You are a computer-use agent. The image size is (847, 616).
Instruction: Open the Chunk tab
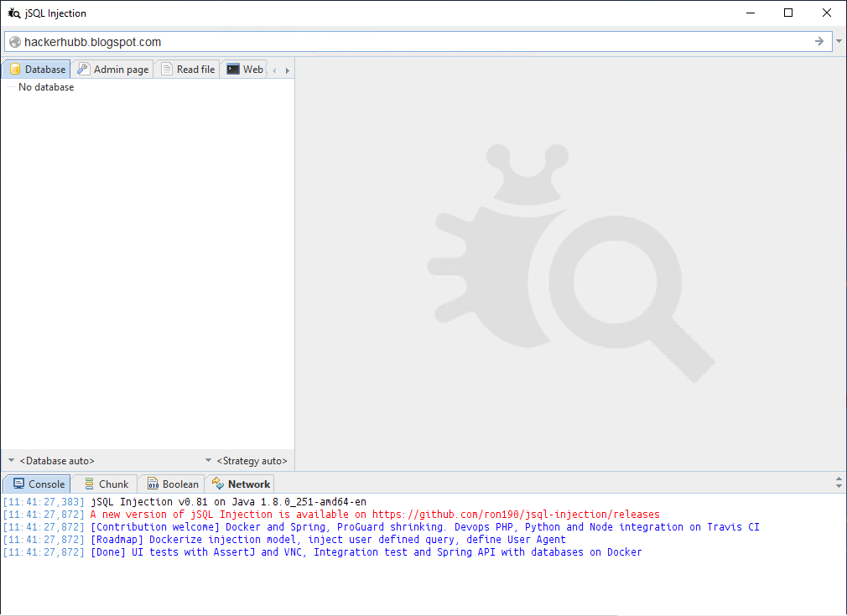click(x=105, y=484)
